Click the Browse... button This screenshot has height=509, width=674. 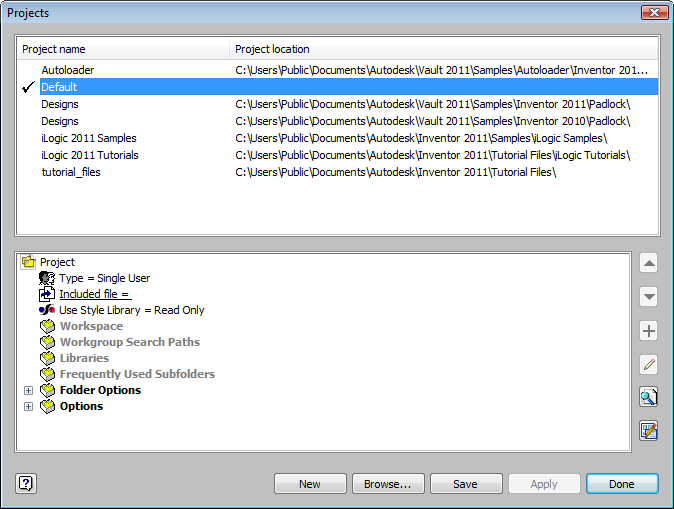point(388,484)
